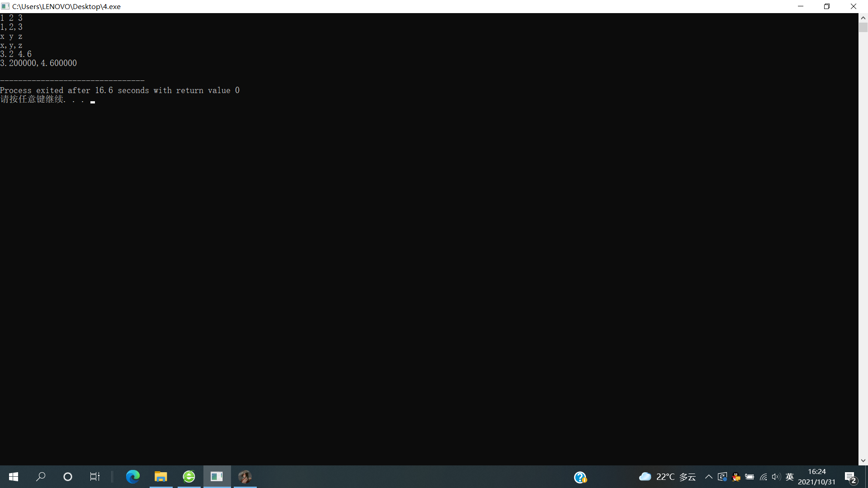The image size is (868, 488).
Task: Click the scrollbar down arrow
Action: 863,461
